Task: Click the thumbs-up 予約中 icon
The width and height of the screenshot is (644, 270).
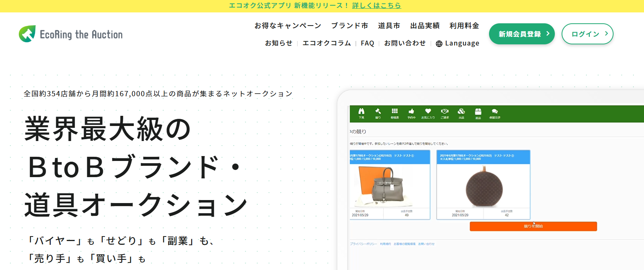Action: tap(411, 114)
